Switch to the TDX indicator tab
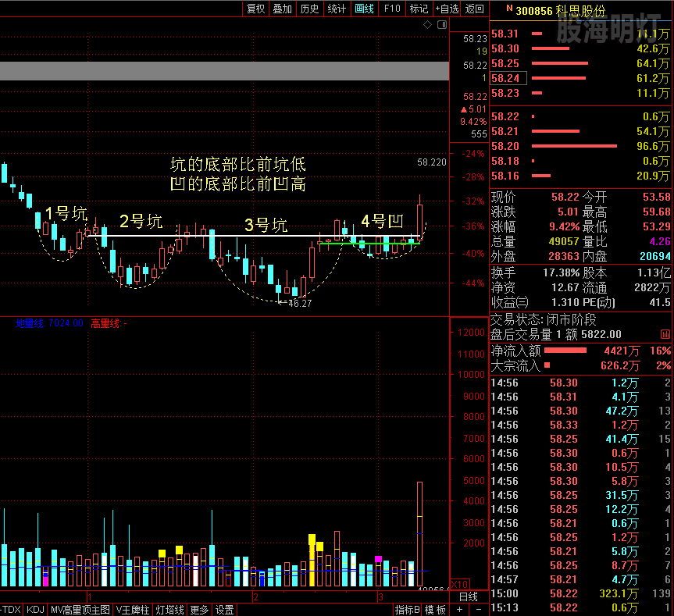The image size is (674, 616). [11, 610]
